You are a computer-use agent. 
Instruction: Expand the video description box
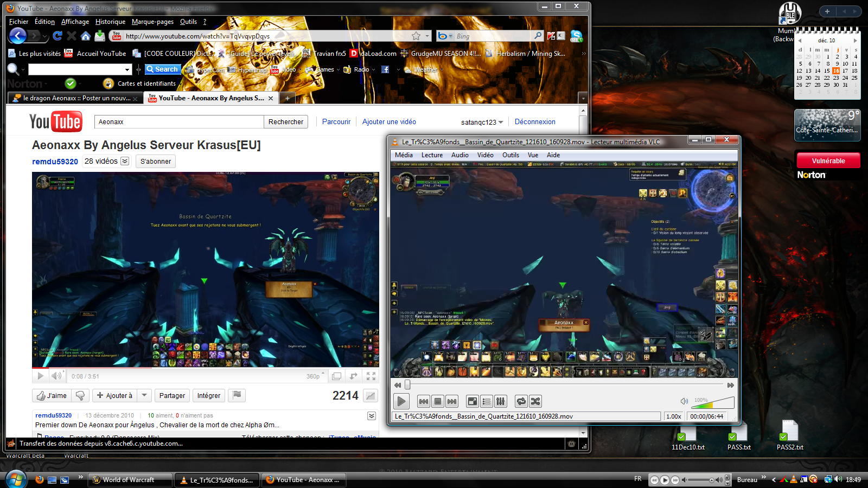(372, 416)
